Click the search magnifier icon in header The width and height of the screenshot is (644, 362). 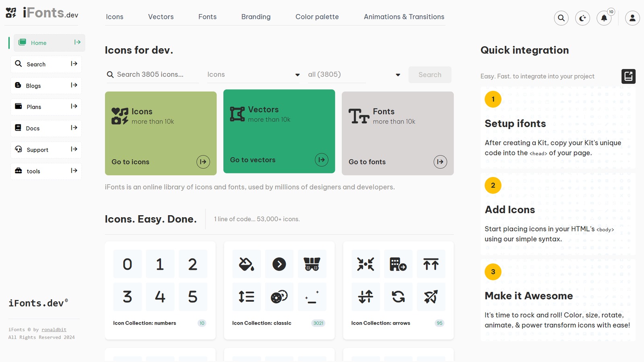click(561, 18)
